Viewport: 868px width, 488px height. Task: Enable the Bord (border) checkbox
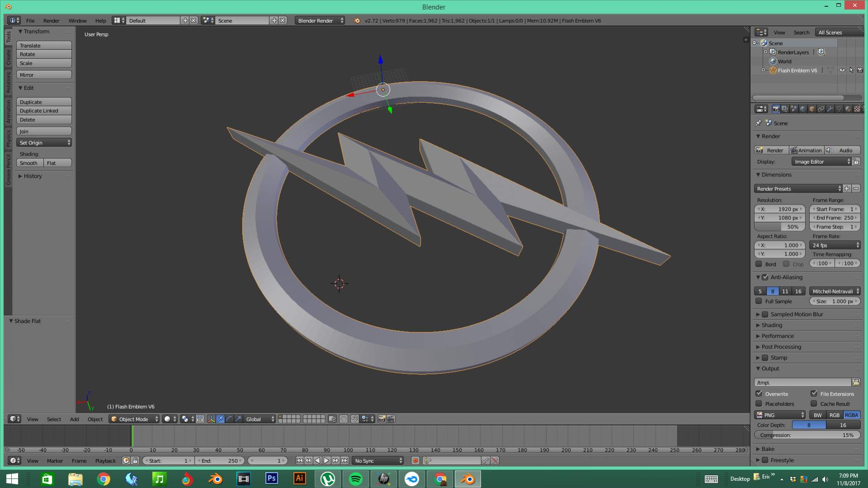[x=759, y=264]
